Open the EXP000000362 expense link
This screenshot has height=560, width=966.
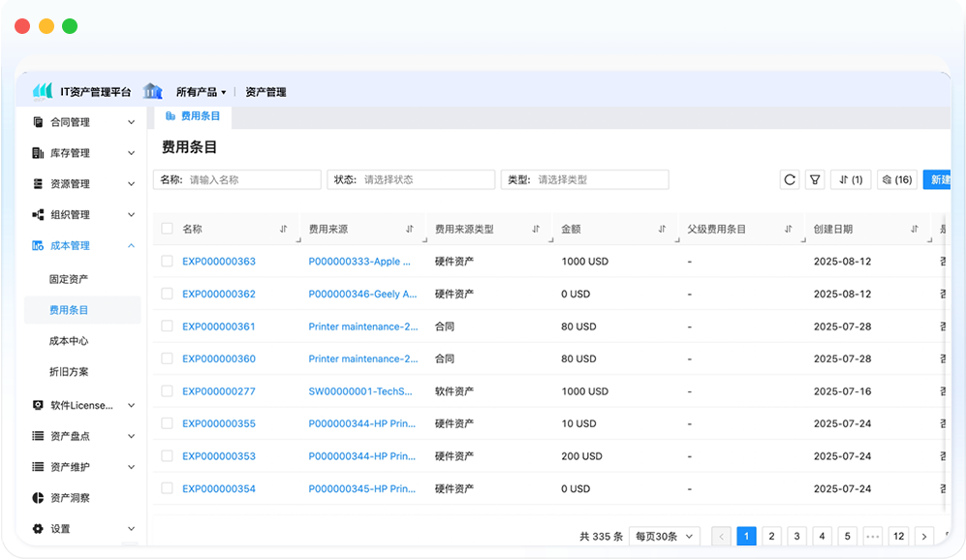219,295
